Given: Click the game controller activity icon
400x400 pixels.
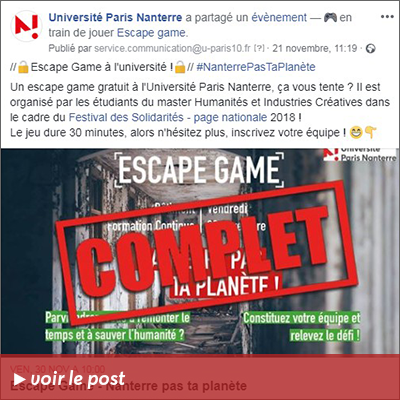Looking at the screenshot, I should point(330,17).
